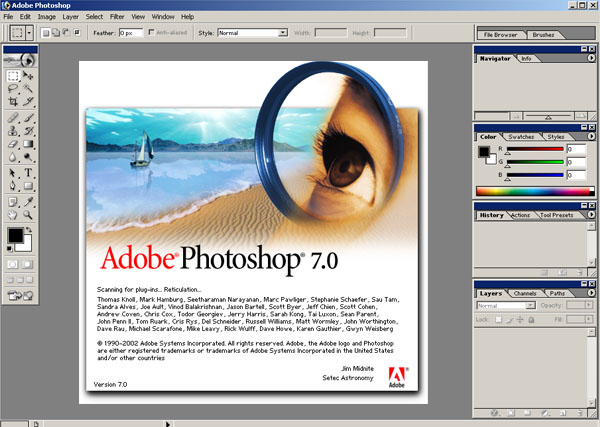Swap foreground and background colors
Viewport: 600px width, 427px height.
[28, 230]
